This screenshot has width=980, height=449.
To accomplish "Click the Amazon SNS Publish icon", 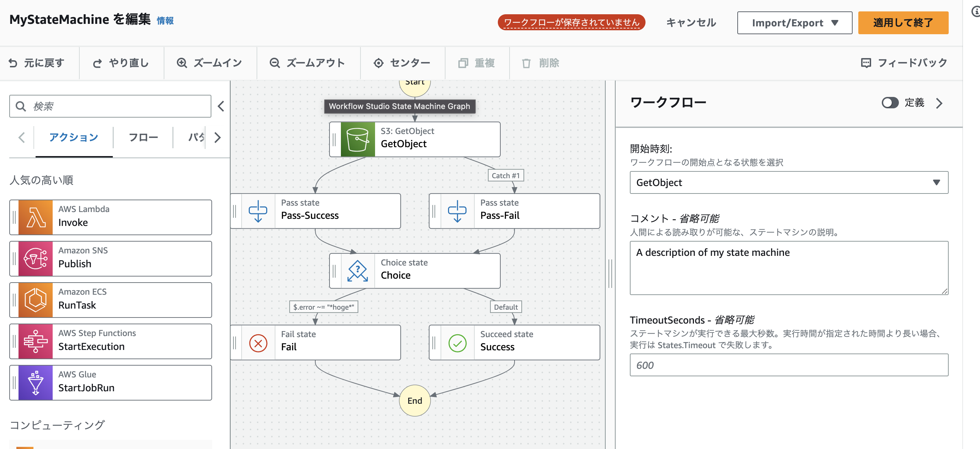I will pyautogui.click(x=35, y=259).
